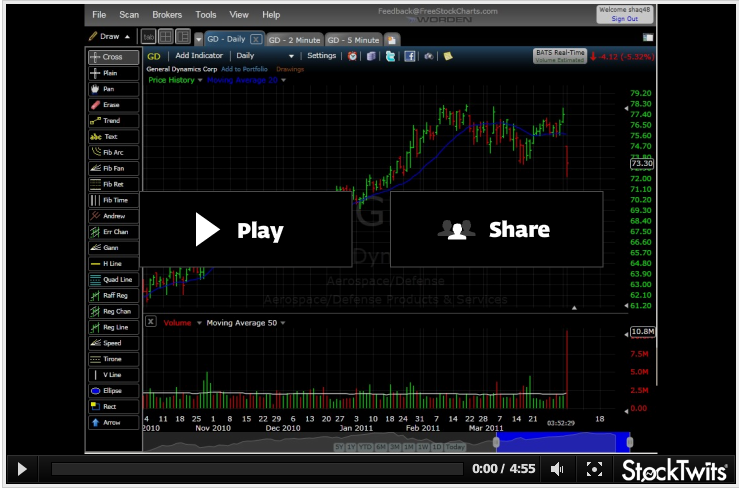The width and height of the screenshot is (739, 488).
Task: Select the Fib Ret retracement tool
Action: [113, 184]
